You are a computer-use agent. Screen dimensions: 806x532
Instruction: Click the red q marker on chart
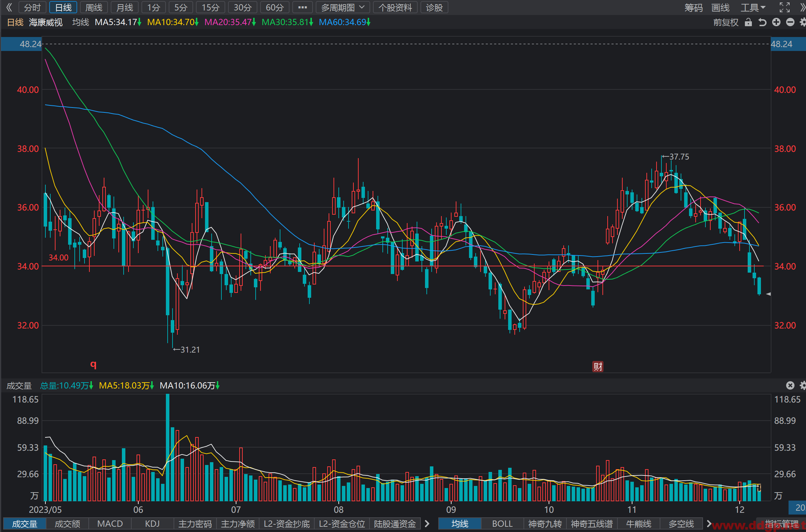click(93, 364)
